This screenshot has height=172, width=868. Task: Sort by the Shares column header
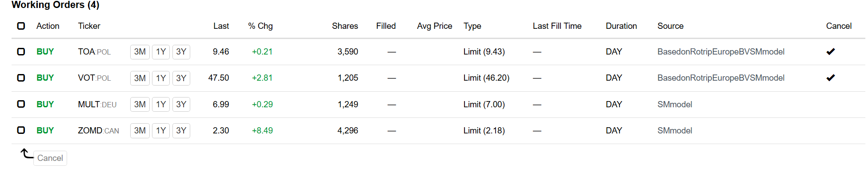coord(345,26)
